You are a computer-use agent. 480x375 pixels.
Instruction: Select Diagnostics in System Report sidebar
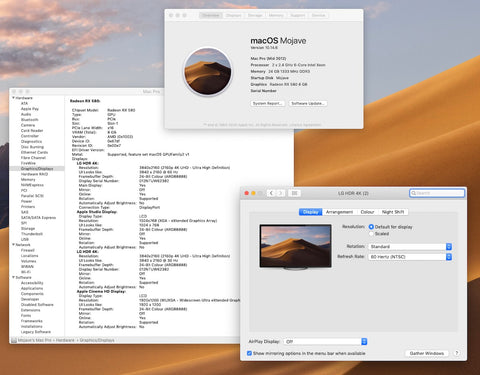[x=31, y=141]
